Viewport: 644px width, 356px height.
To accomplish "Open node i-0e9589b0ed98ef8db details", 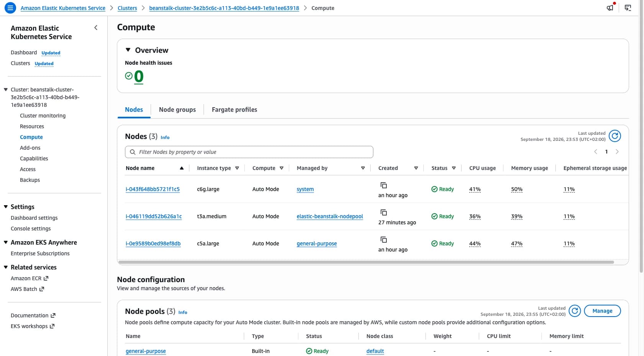I will click(153, 243).
